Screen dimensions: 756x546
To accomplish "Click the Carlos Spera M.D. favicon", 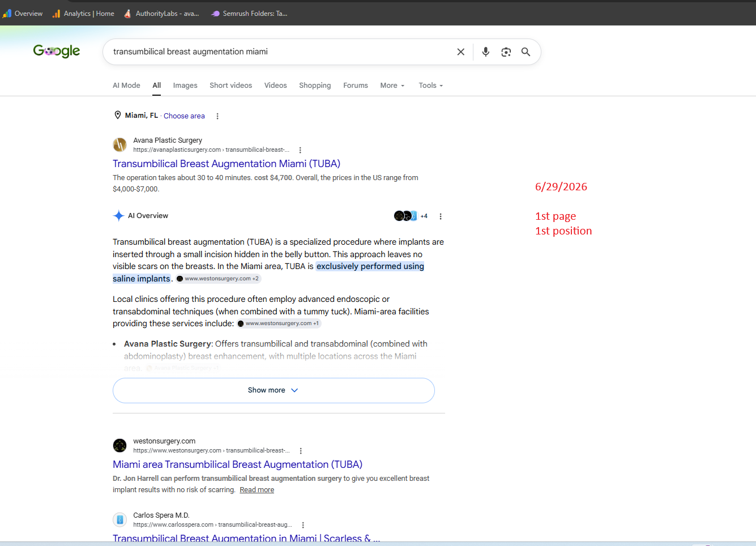I will click(x=120, y=520).
